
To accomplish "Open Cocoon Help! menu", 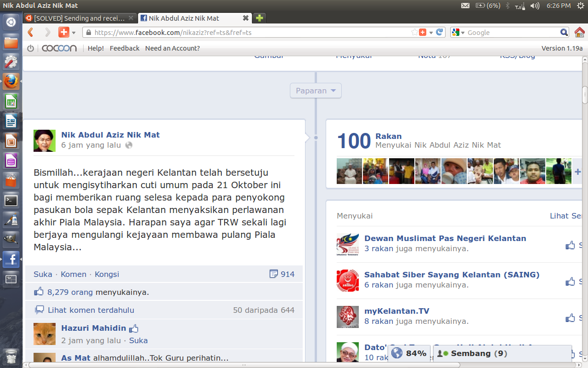I will pos(96,48).
